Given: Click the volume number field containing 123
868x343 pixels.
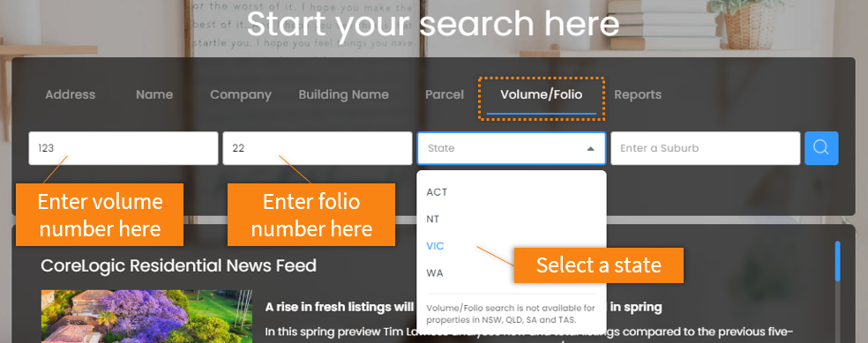Looking at the screenshot, I should point(123,148).
